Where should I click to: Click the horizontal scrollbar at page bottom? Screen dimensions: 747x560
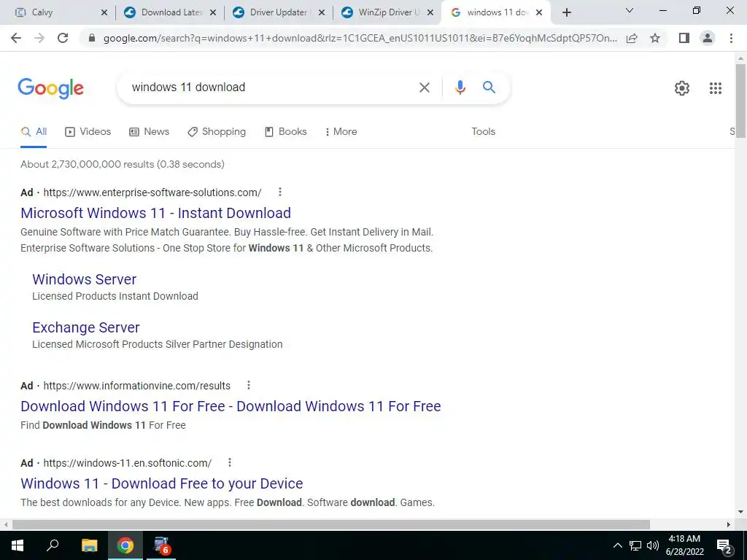330,524
